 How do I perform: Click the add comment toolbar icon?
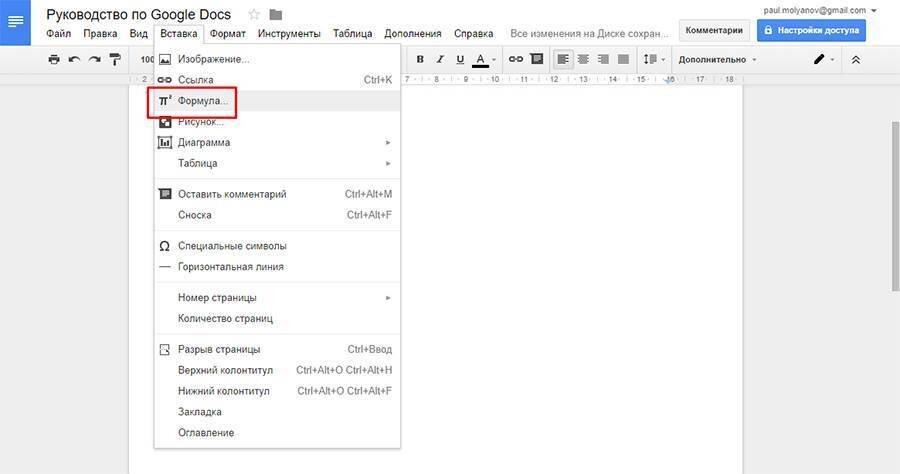click(x=537, y=59)
